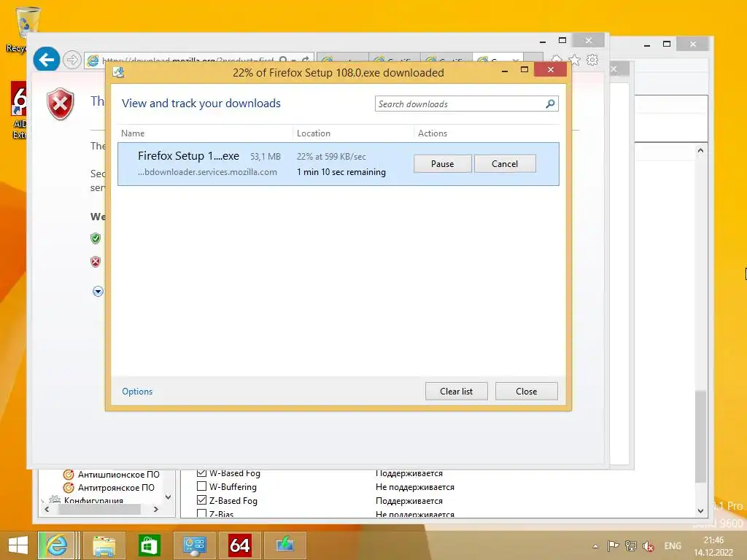747x560 pixels.
Task: Click the tree panel horizontal scrollbar thumb
Action: [99, 509]
